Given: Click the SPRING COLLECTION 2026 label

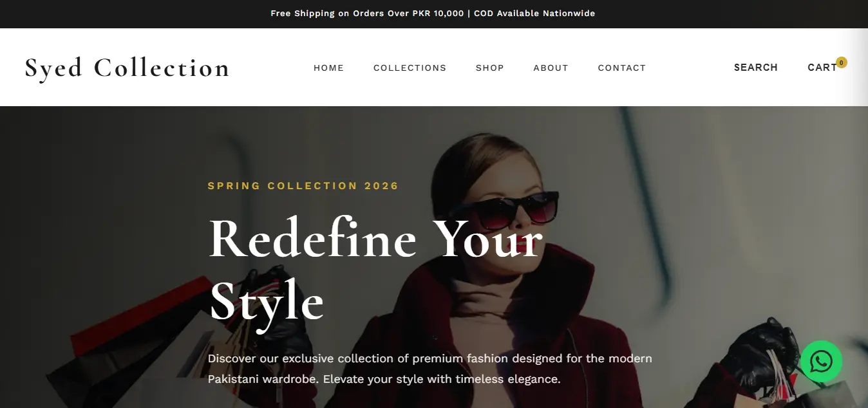Looking at the screenshot, I should click(303, 185).
